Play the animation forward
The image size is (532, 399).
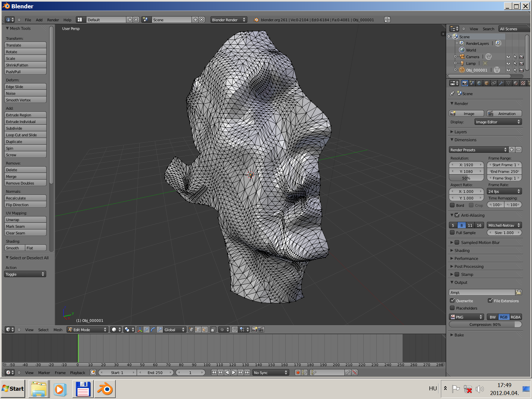(x=234, y=373)
